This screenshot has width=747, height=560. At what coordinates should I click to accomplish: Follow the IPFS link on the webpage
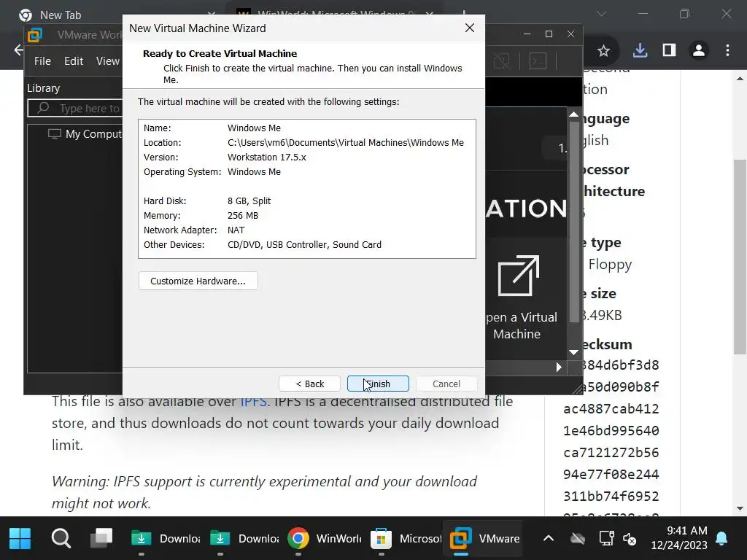tap(253, 402)
